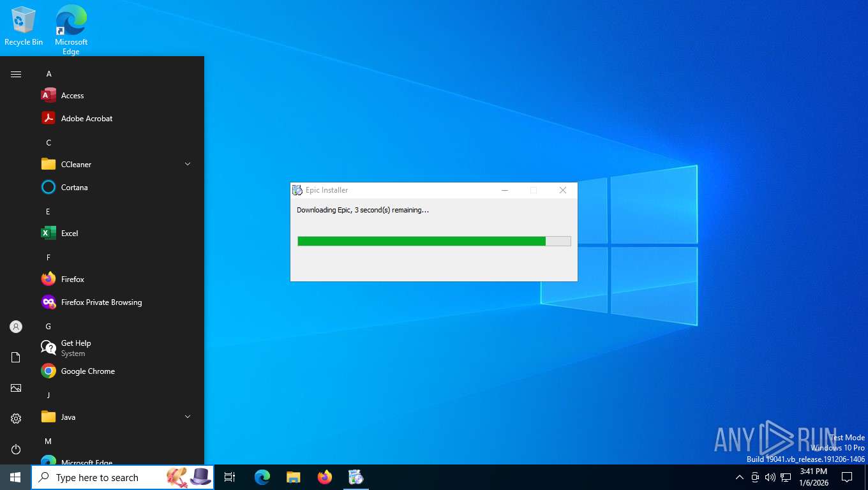Click the Epic Installer title bar icon
The image size is (868, 490).
(x=297, y=190)
